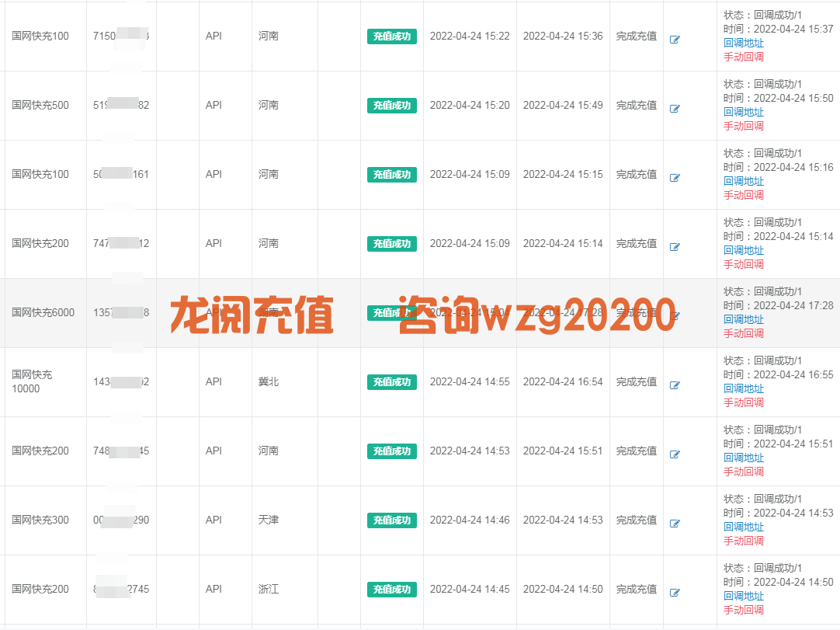The image size is (840, 630).
Task: Edit the 天津 国网快充300 order
Action: (675, 524)
